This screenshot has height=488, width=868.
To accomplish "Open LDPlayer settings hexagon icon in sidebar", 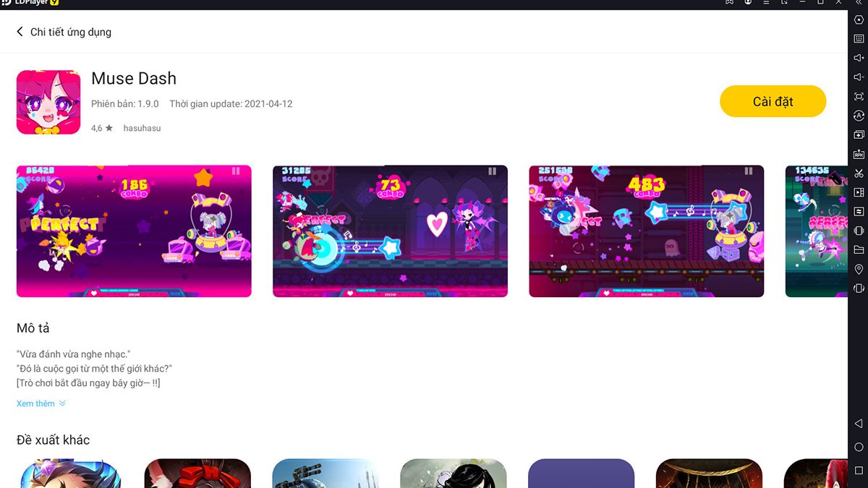I will 859,20.
